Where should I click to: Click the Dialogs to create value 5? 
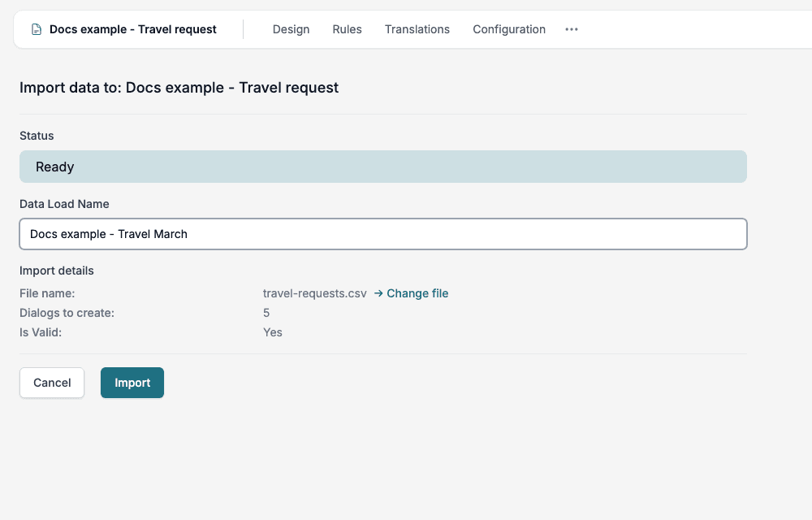coord(266,313)
